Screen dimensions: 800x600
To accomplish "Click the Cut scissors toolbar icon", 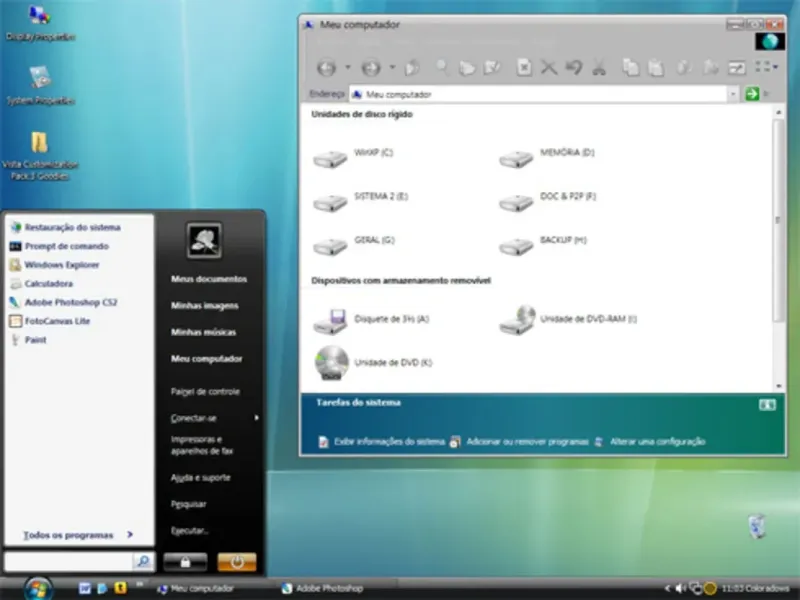I will [599, 67].
